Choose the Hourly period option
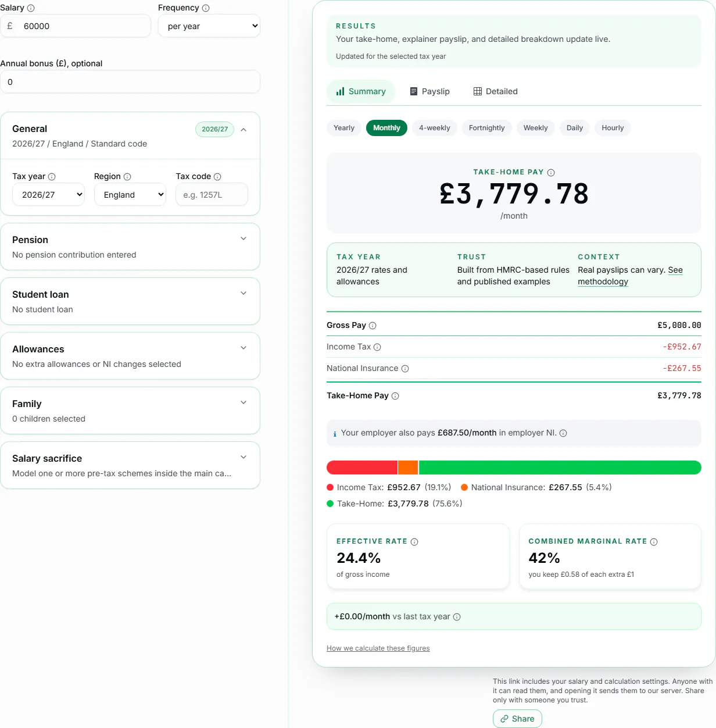Screen dimensions: 716x728 [613, 128]
